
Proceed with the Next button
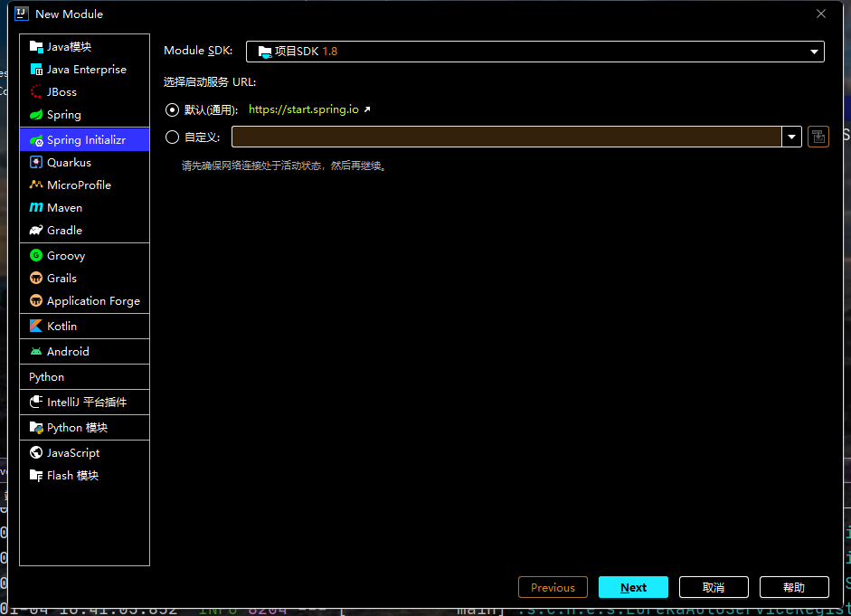click(x=633, y=587)
